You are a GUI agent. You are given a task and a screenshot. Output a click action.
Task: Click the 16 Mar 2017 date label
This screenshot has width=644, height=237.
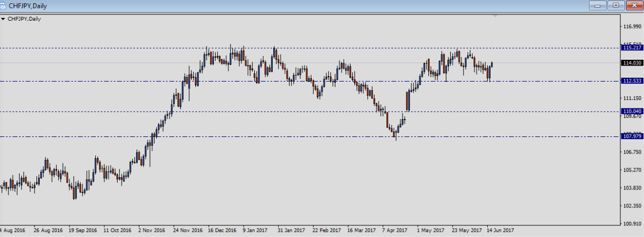[x=361, y=230]
